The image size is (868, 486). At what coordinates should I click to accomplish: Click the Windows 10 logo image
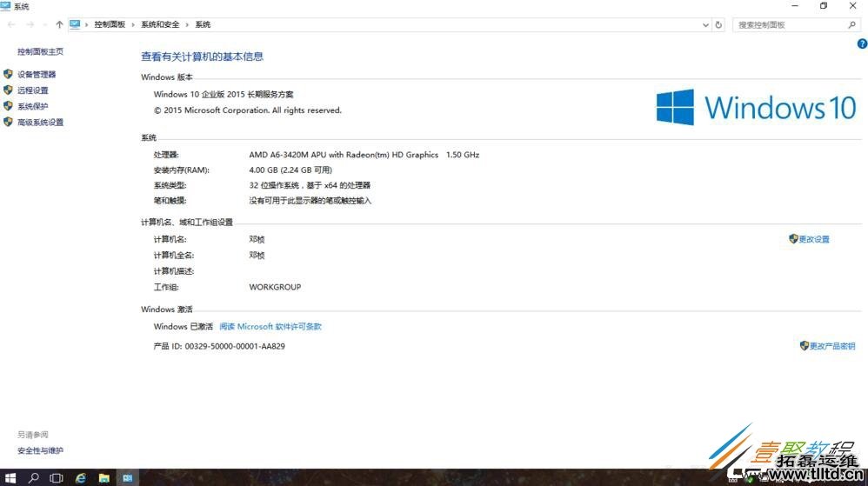click(x=756, y=107)
